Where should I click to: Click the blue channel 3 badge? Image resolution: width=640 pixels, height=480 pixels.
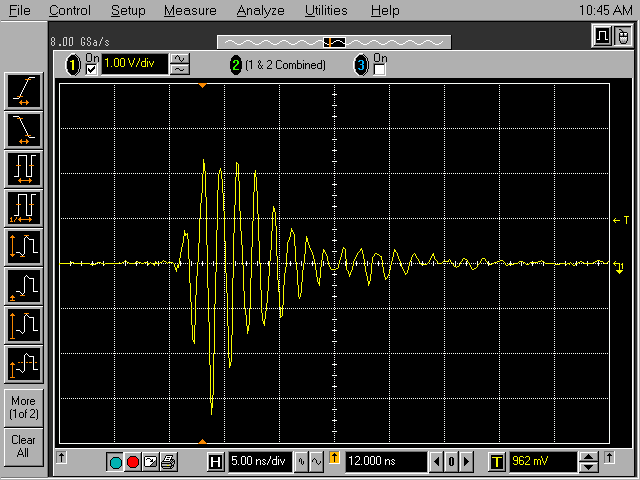(x=361, y=65)
